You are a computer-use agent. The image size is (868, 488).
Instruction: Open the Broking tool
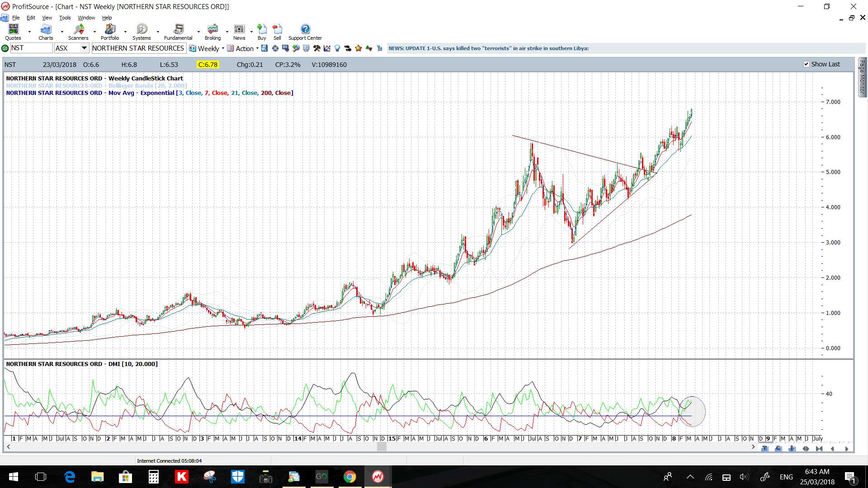click(x=212, y=32)
